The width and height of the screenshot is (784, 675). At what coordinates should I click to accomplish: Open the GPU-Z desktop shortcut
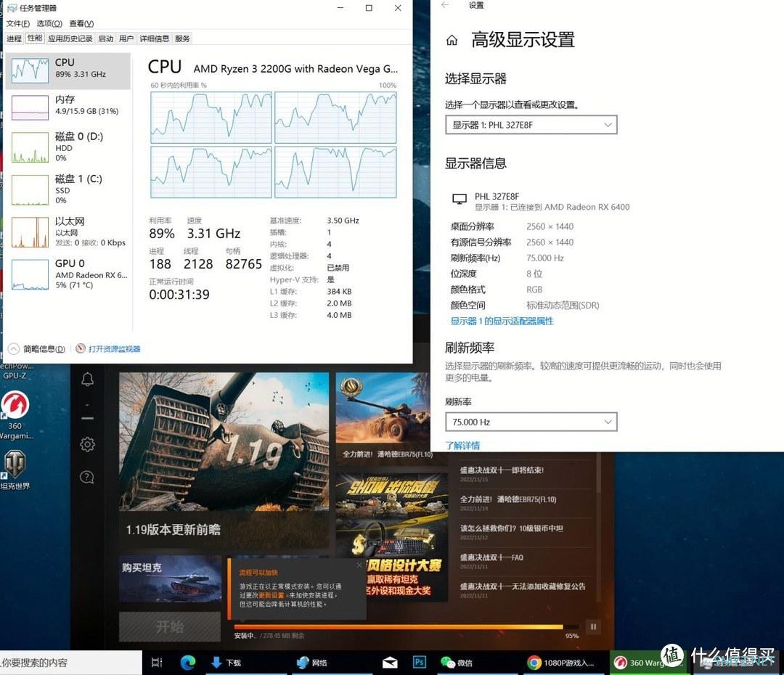14,371
